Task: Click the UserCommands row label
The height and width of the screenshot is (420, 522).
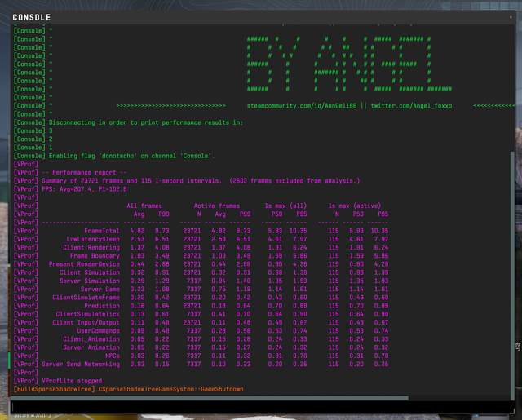Action: click(x=98, y=330)
